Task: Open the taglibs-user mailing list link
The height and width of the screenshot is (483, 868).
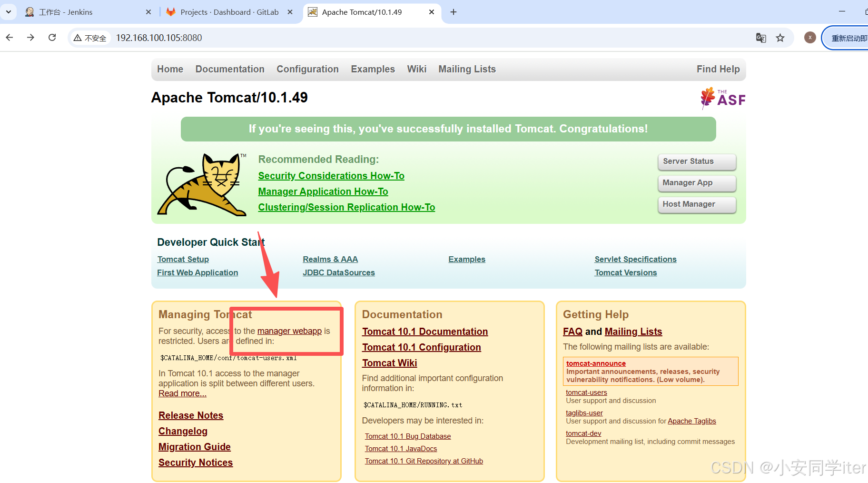Action: pyautogui.click(x=584, y=413)
